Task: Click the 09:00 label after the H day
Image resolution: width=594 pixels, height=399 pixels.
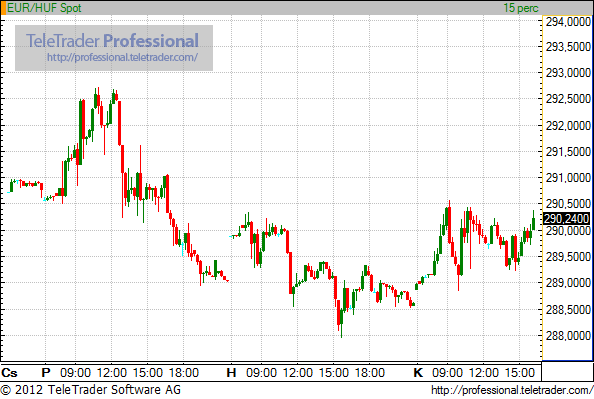Action: click(261, 373)
